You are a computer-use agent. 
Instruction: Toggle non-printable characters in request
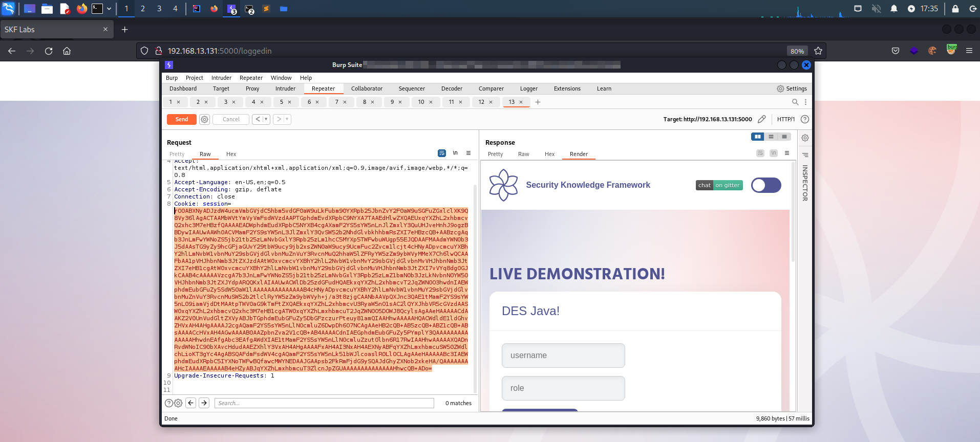tap(455, 153)
